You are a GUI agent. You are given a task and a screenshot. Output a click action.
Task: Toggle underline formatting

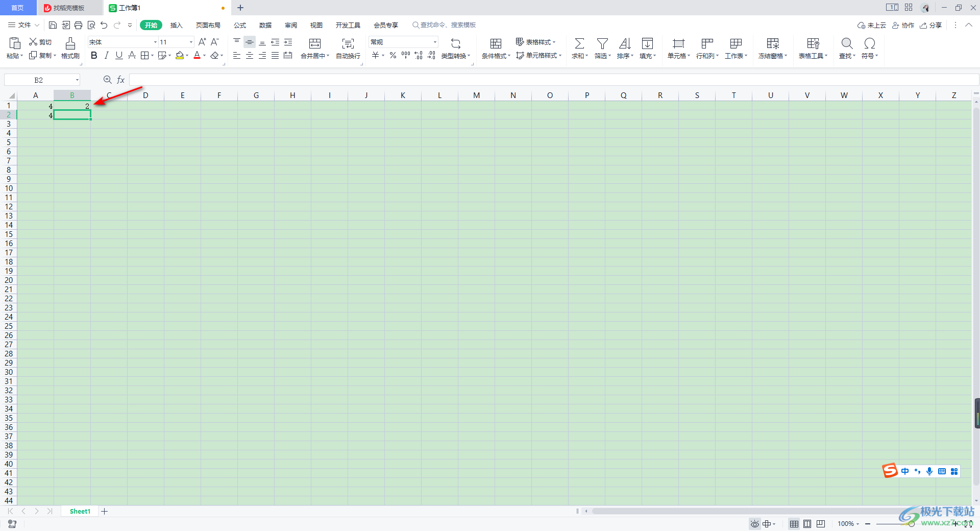[119, 55]
